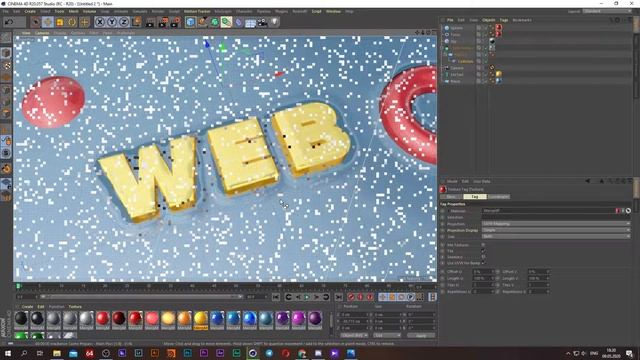Render the active view
This screenshot has height=360, width=640.
(150, 22)
